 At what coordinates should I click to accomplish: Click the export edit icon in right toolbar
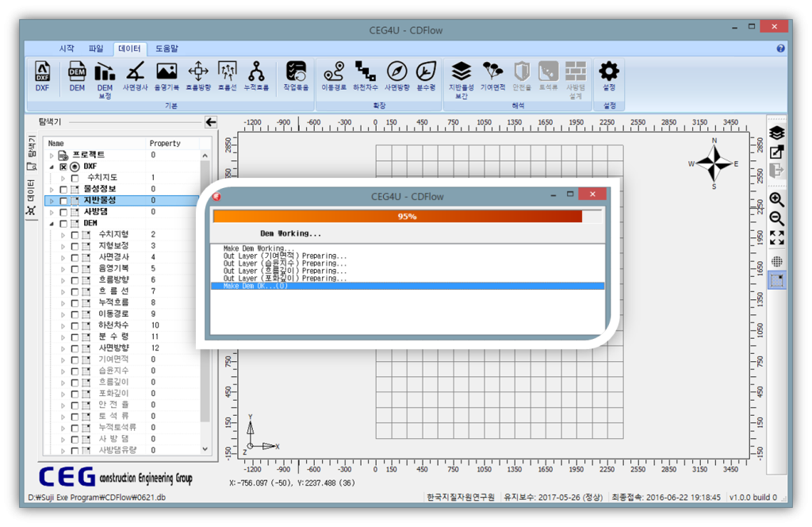776,152
